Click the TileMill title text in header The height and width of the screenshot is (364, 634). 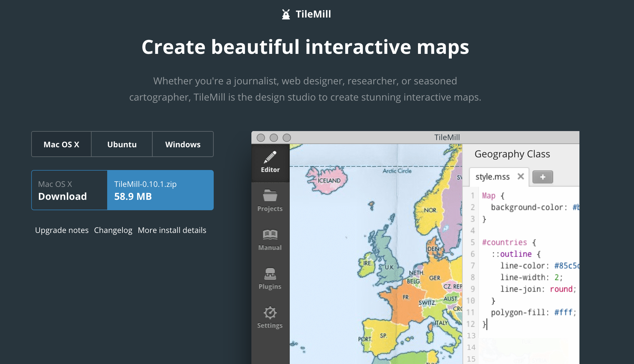tap(313, 14)
